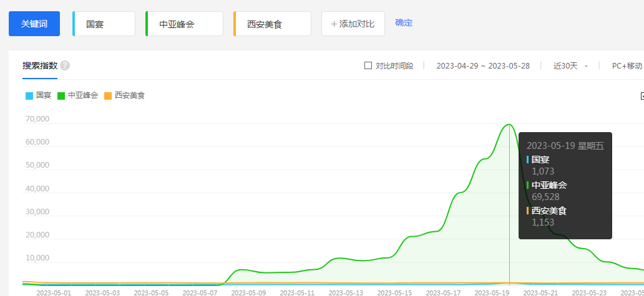Click the green 中亚峰会 legend square
Viewport: 644px width, 296px height.
(61, 96)
